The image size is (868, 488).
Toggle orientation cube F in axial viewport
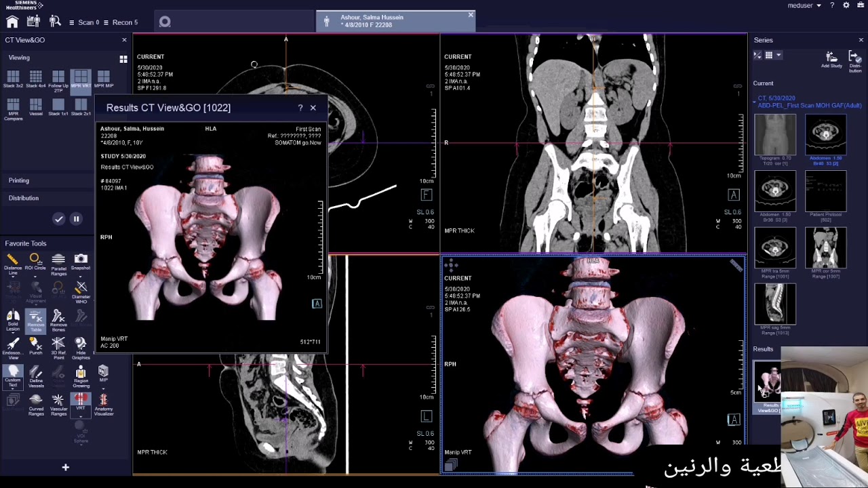click(x=427, y=195)
